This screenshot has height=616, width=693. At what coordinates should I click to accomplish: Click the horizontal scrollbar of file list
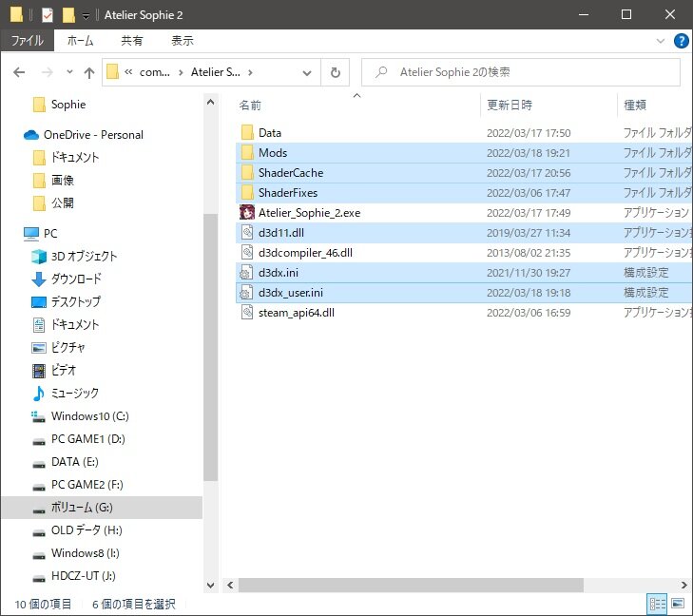(411, 585)
